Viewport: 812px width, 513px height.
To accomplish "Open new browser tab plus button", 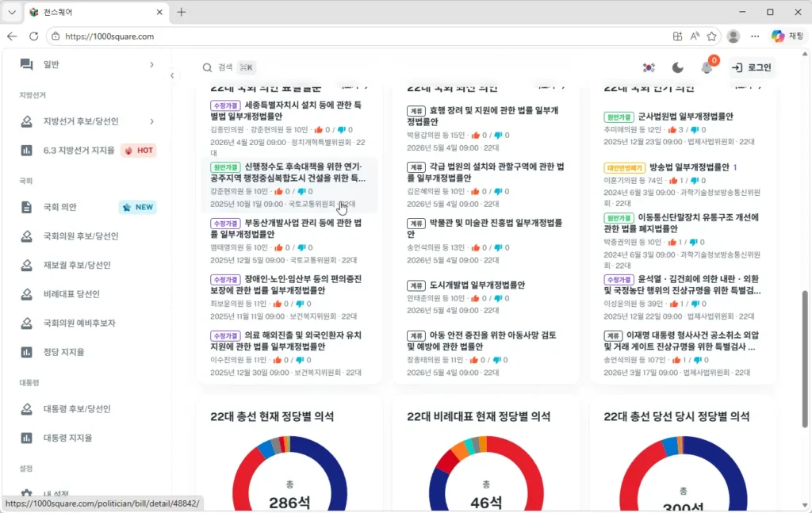I will 182,12.
